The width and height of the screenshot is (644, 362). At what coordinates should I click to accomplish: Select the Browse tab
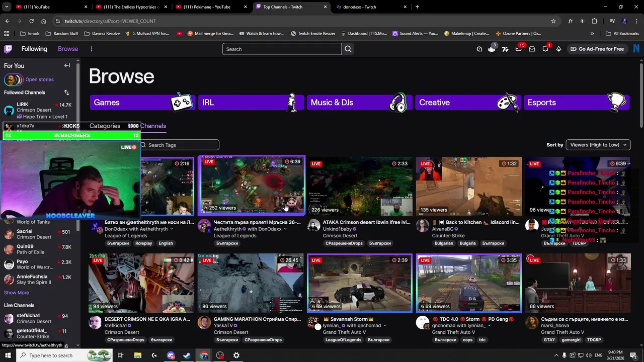[68, 49]
